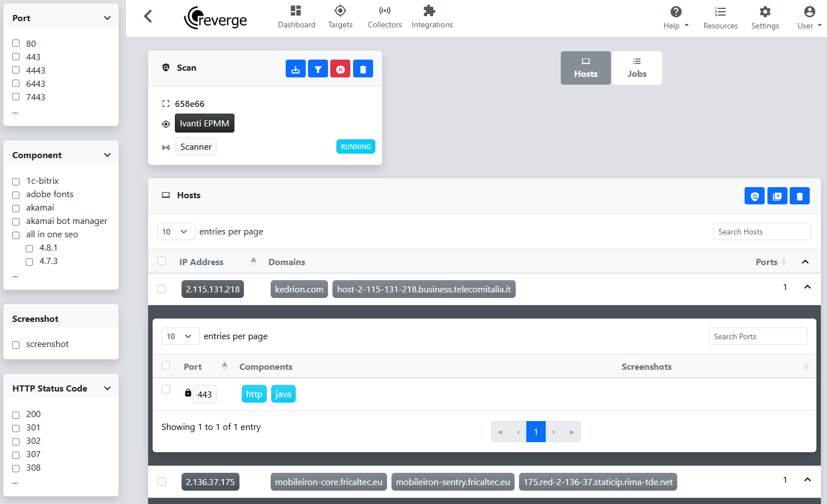Viewport: 827px width, 504px height.
Task: Switch to the Jobs tab
Action: click(x=637, y=68)
